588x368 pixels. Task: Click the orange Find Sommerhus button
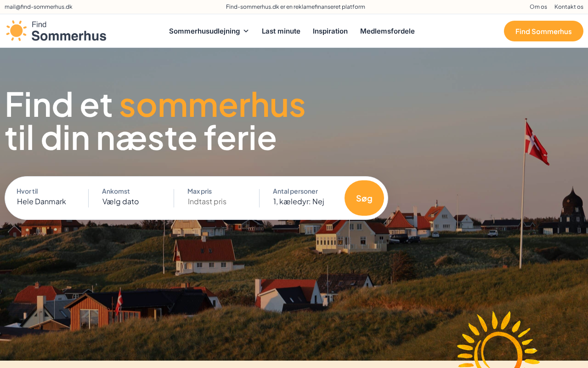[543, 31]
